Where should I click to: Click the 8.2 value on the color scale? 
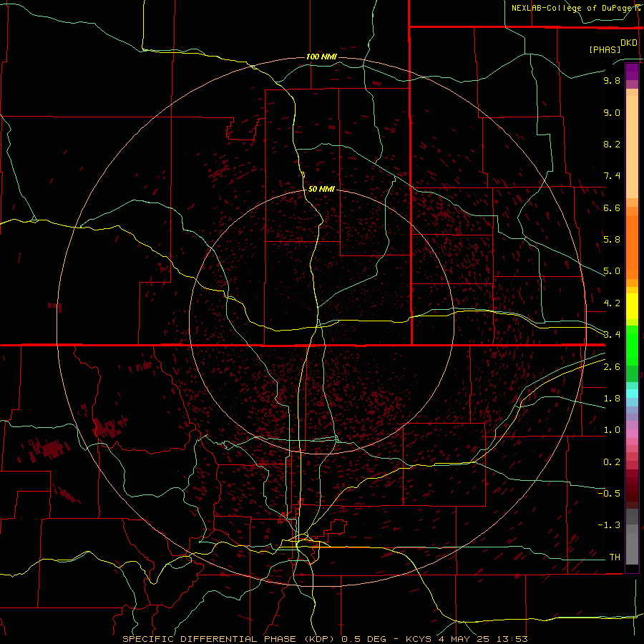point(612,144)
